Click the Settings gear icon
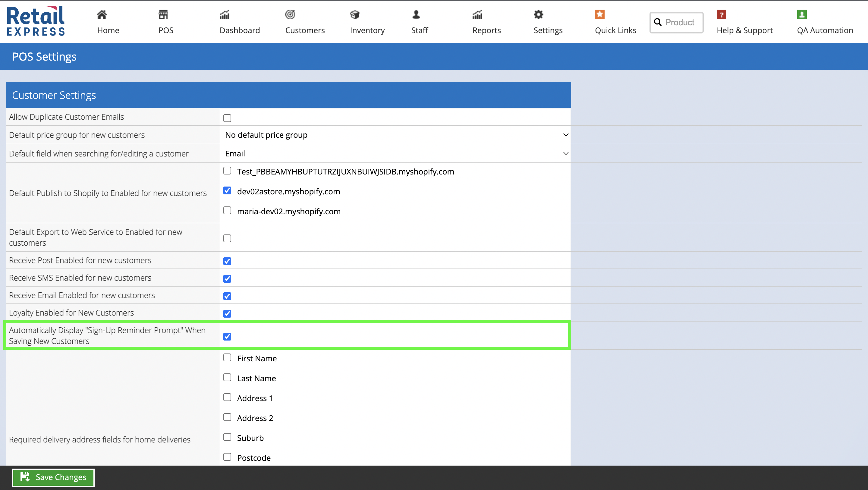This screenshot has width=868, height=490. (x=539, y=14)
